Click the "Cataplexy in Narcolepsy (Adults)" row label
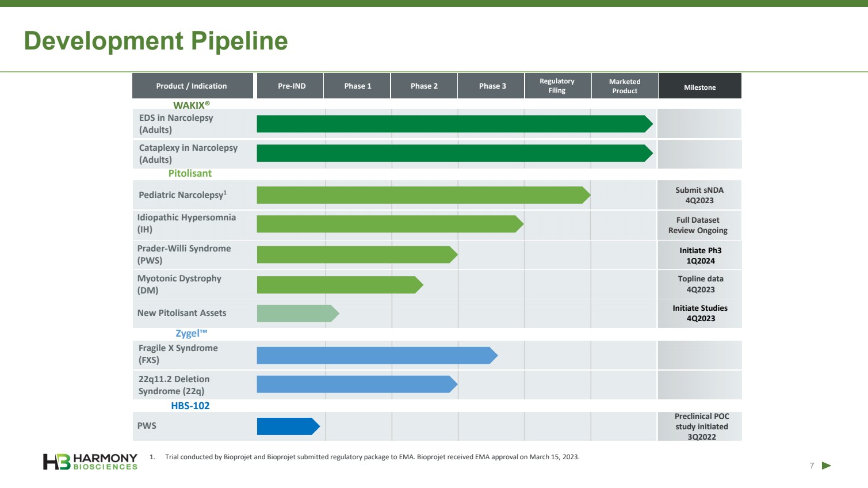This screenshot has width=868, height=488. pos(188,154)
